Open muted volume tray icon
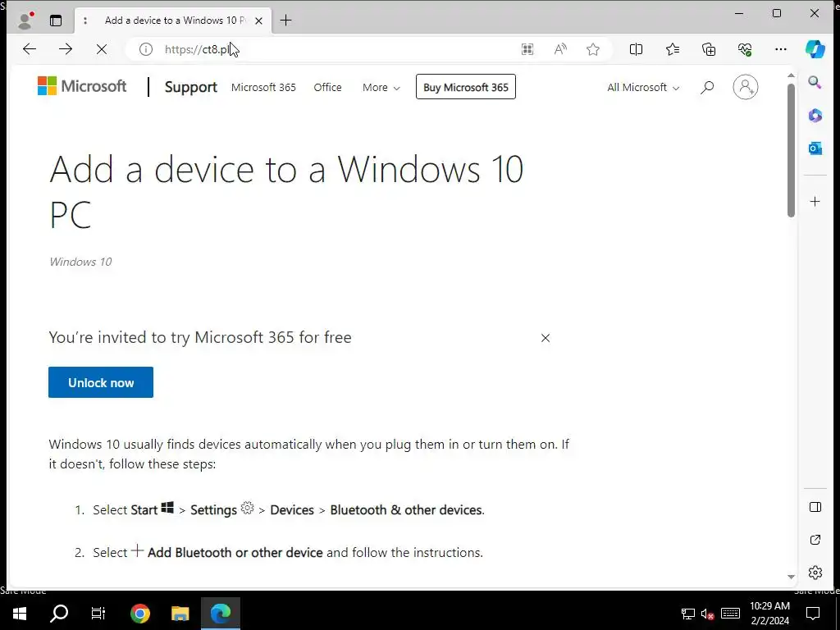The image size is (840, 630). [x=708, y=614]
